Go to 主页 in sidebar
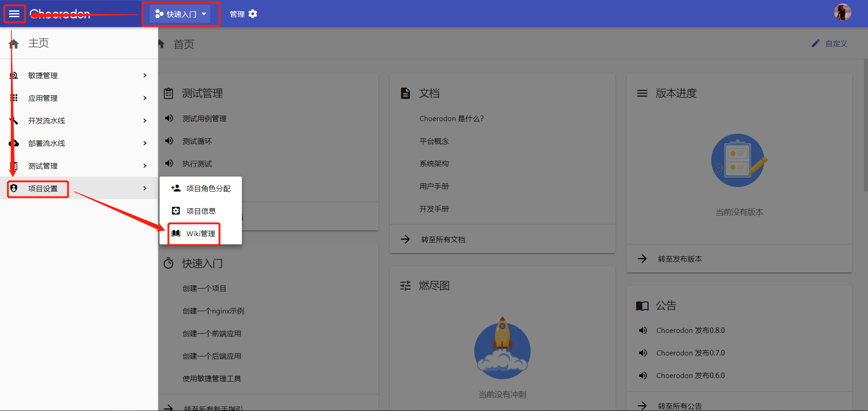 tap(38, 43)
